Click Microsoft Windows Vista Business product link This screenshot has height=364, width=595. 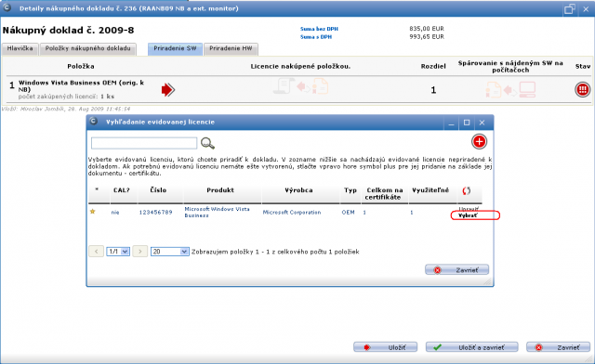pos(217,212)
